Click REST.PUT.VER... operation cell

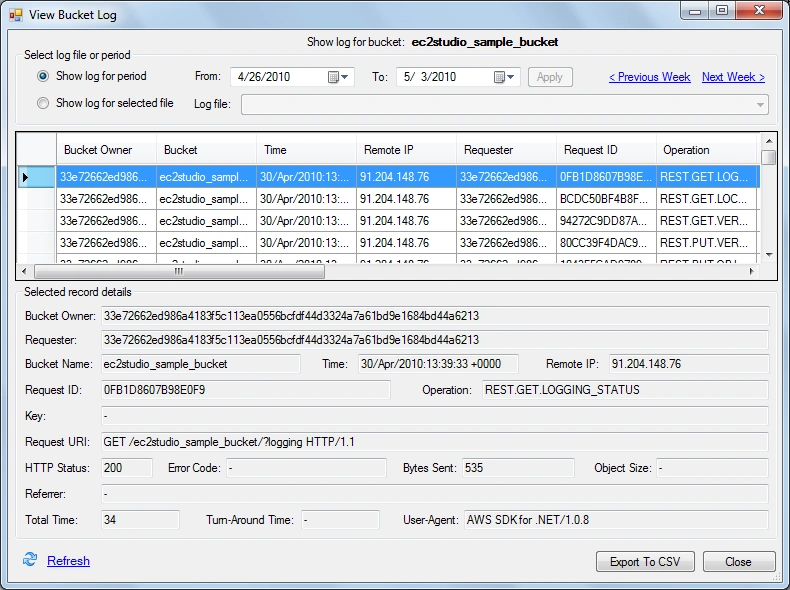pos(707,243)
